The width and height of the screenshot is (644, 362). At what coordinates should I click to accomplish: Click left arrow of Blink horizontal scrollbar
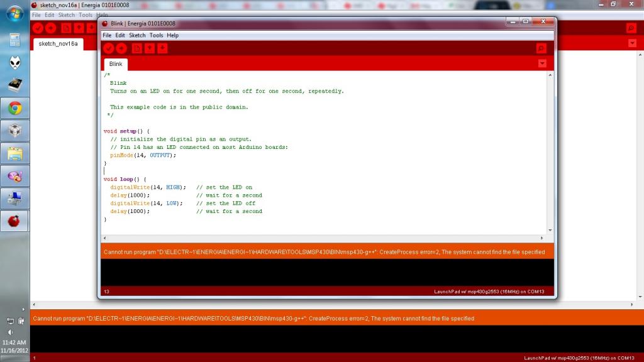105,238
